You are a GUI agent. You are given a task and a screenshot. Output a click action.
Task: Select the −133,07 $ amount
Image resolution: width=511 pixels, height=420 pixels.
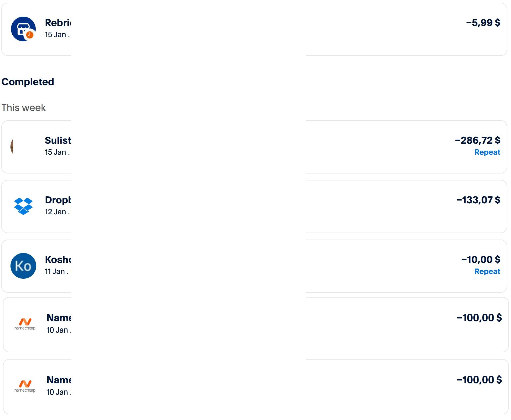click(478, 200)
